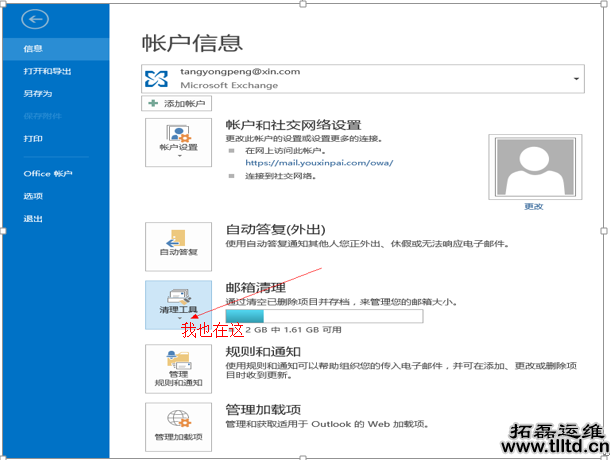Click the 添加帐户 button
Image resolution: width=615 pixels, height=460 pixels.
click(x=176, y=104)
